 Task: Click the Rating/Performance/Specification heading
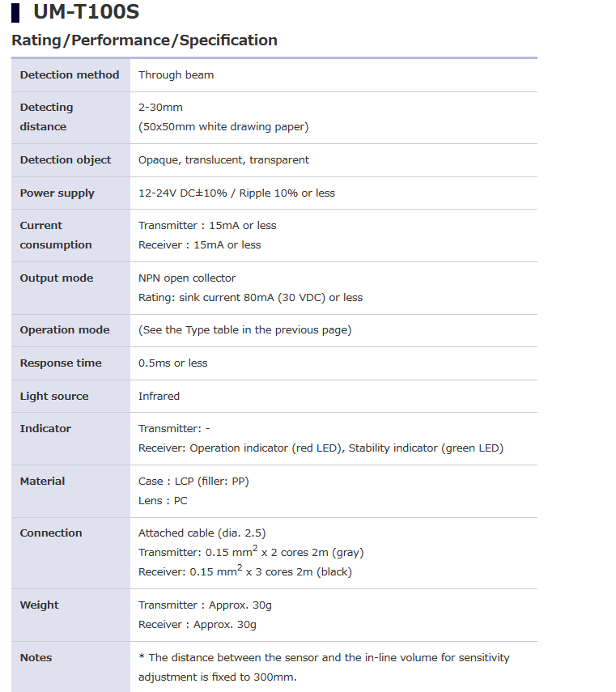tap(144, 40)
